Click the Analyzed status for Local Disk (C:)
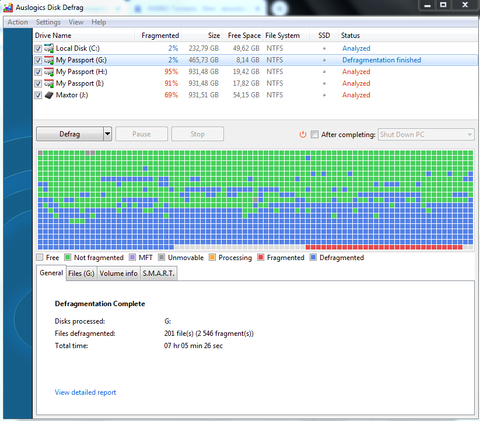480x421 pixels. click(x=356, y=48)
